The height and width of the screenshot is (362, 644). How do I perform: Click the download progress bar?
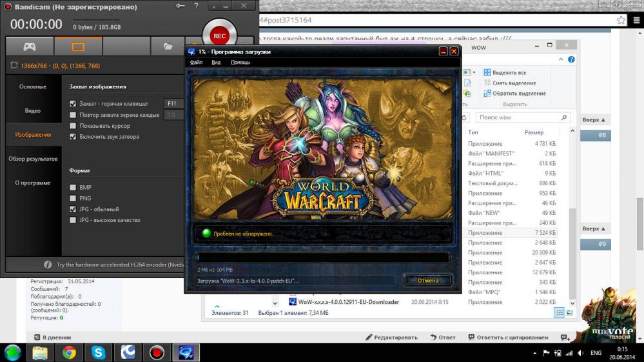point(321,257)
